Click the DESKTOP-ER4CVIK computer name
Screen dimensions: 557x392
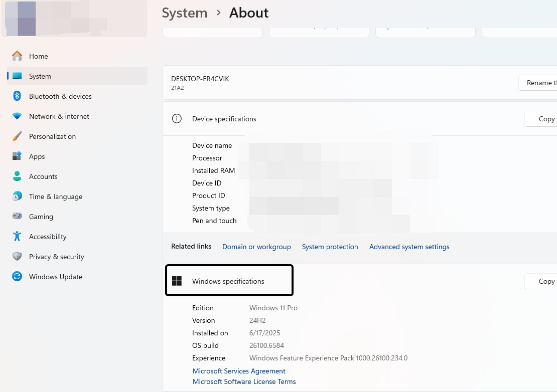200,79
